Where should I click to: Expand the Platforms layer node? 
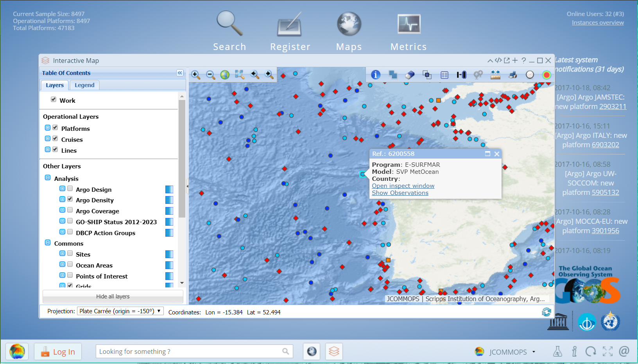click(48, 128)
